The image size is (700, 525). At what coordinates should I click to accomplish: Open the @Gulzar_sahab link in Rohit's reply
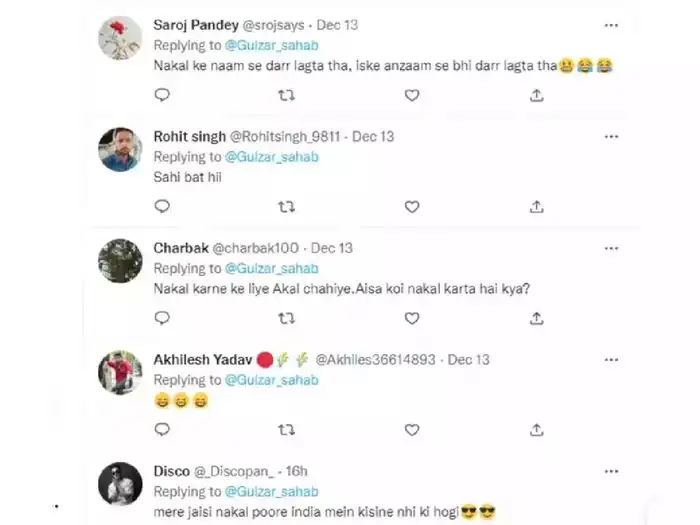point(272,157)
